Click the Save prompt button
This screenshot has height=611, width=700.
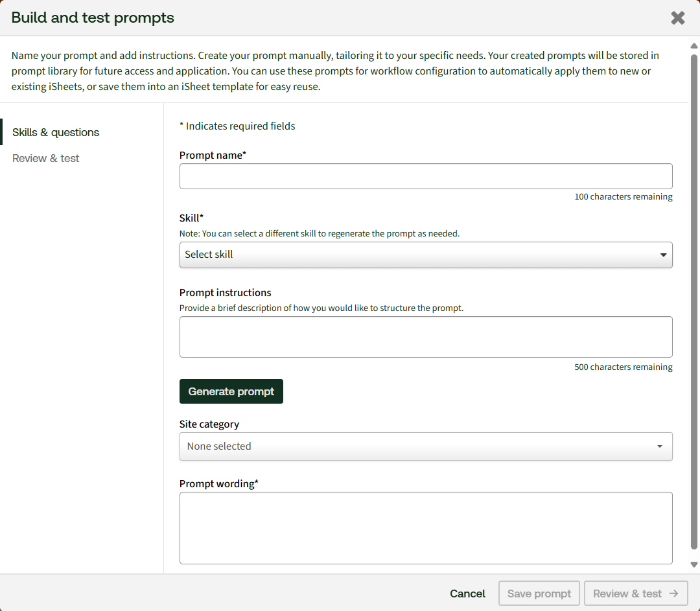(x=539, y=594)
